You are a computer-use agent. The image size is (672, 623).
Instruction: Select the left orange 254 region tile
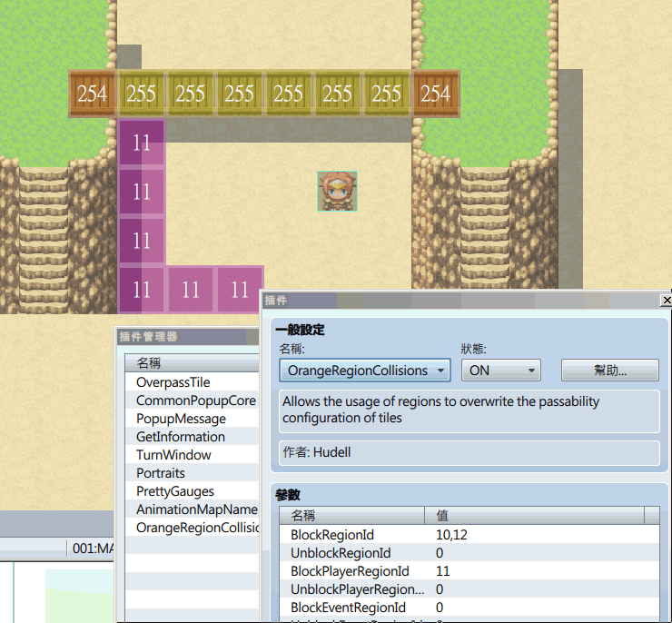pyautogui.click(x=92, y=94)
